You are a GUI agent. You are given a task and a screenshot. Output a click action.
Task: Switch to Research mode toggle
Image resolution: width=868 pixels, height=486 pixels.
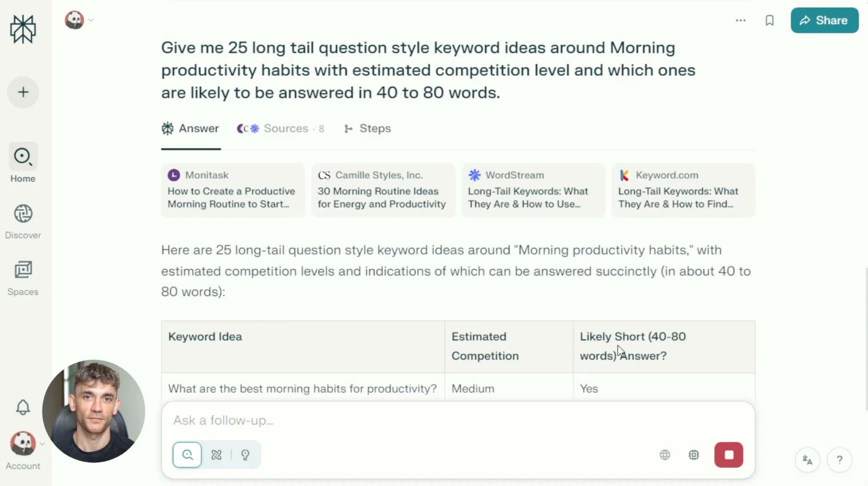pyautogui.click(x=216, y=455)
